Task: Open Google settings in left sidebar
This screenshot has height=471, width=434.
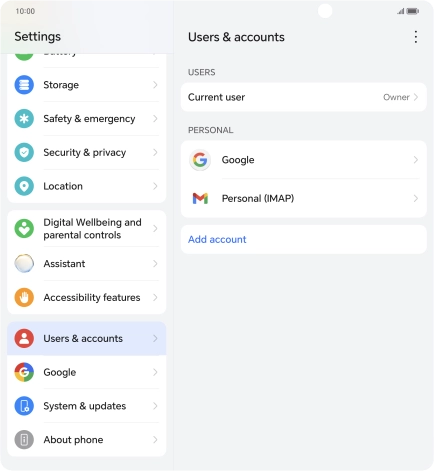Action: coord(87,372)
